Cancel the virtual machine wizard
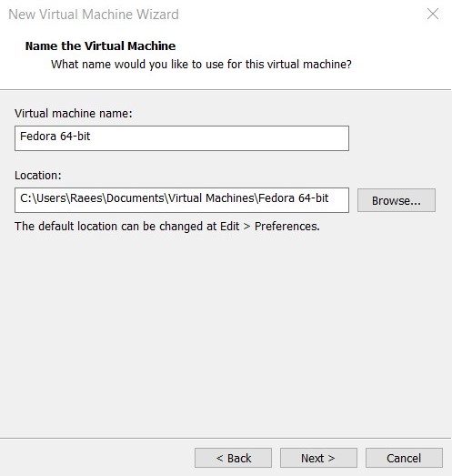The width and height of the screenshot is (452, 476). pos(404,458)
